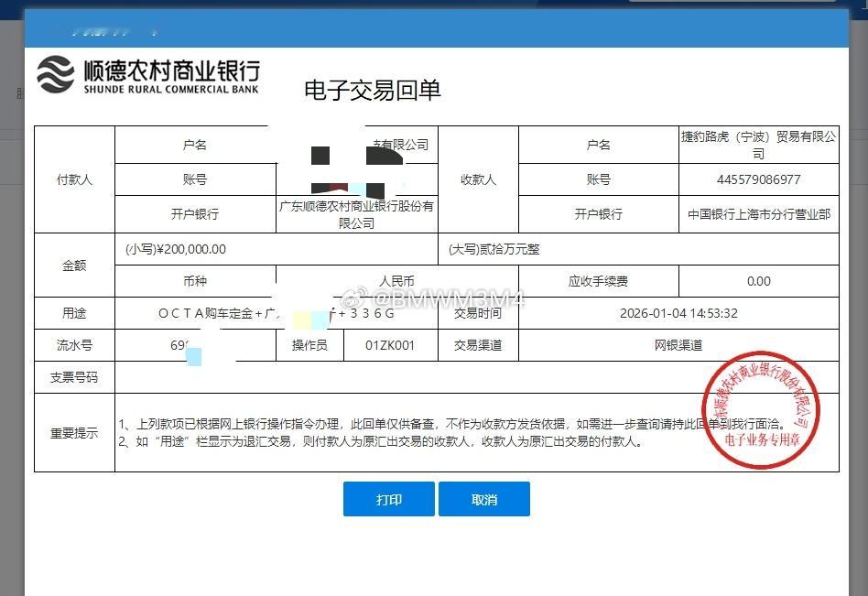Screen dimensions: 868x596
Task: Click the payer 户名 label
Action: pyautogui.click(x=195, y=145)
